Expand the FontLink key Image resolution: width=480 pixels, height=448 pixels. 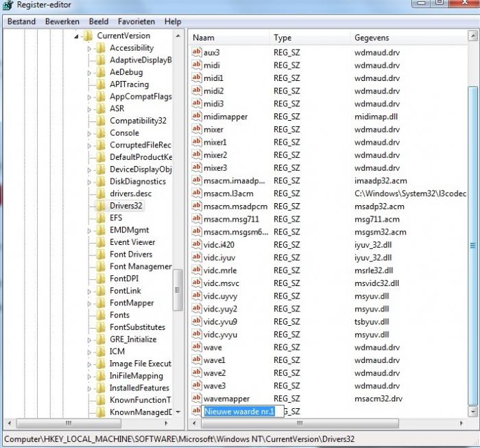point(89,291)
